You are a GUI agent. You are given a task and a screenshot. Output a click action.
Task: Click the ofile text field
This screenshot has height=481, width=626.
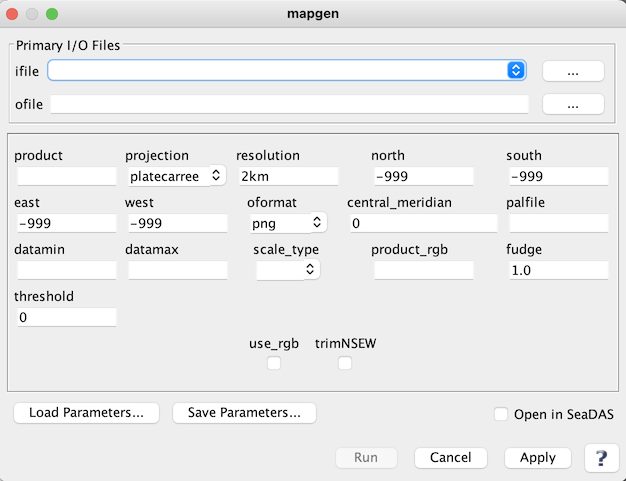289,104
